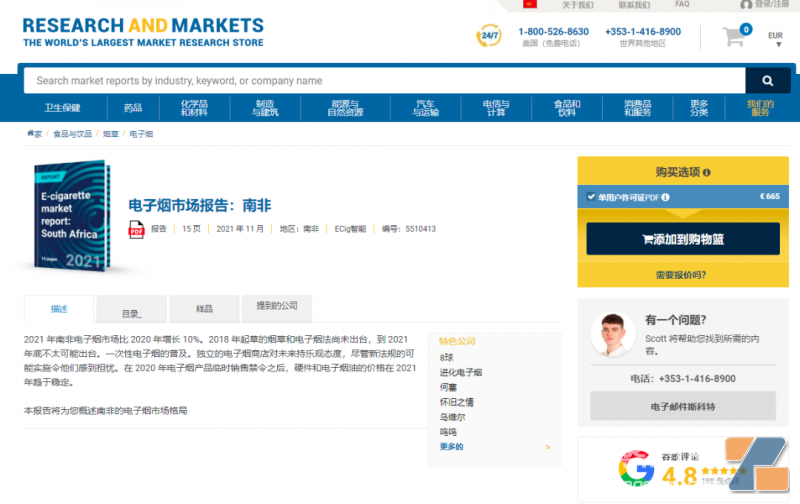Click 电子烟 breadcrumb link
This screenshot has width=800, height=504.
pyautogui.click(x=141, y=134)
